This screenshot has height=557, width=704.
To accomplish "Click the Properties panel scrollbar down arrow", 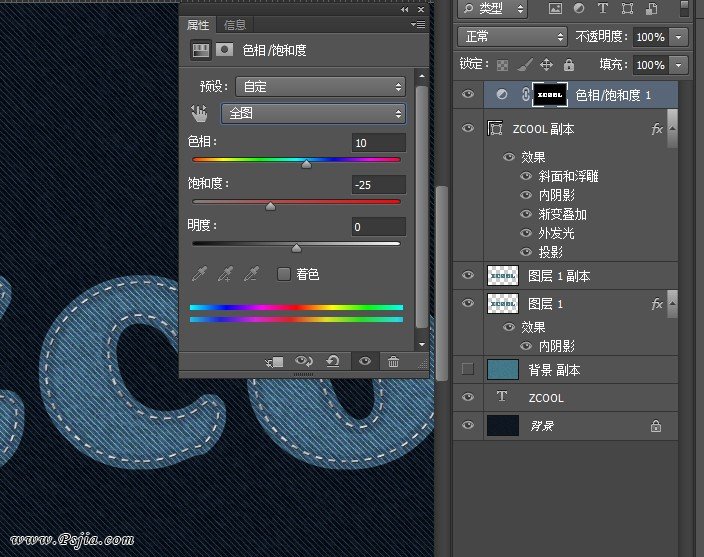I will tap(422, 345).
